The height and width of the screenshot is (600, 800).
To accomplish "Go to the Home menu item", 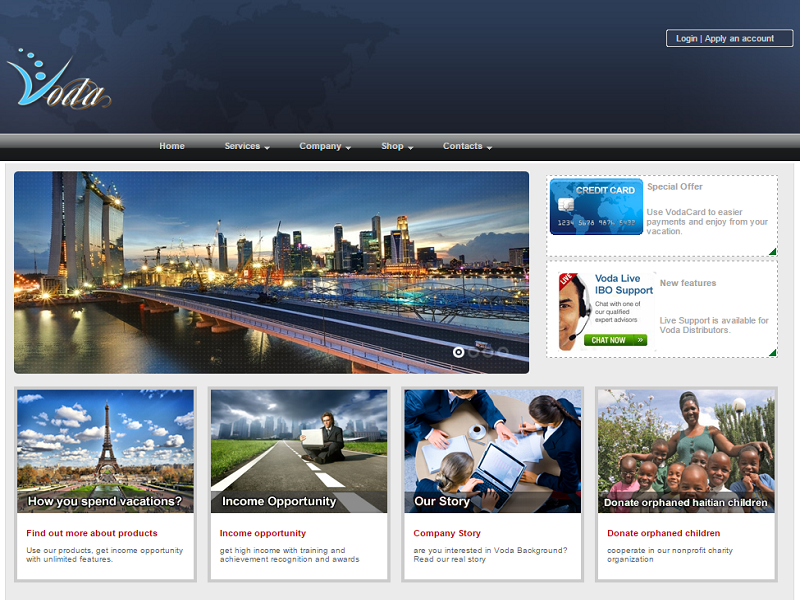I will (x=172, y=146).
